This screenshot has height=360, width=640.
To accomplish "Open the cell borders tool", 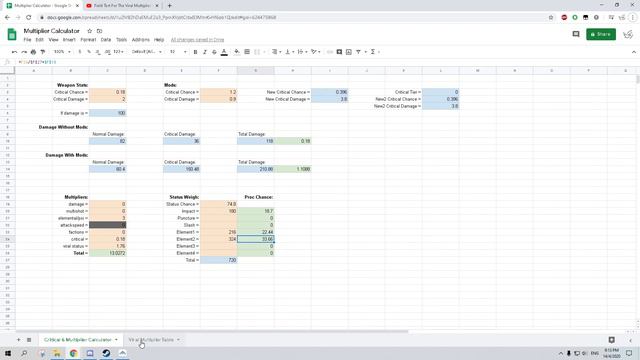I will tap(247, 52).
